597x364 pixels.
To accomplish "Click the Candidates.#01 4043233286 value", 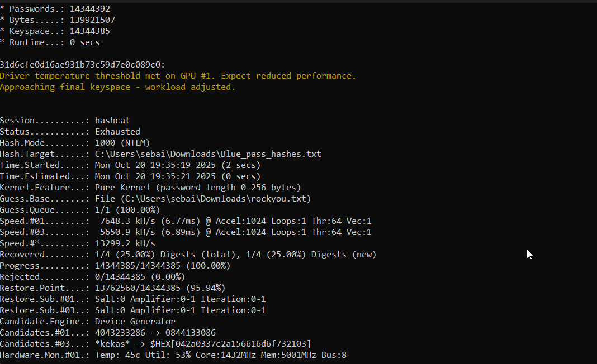I will pyautogui.click(x=120, y=333).
